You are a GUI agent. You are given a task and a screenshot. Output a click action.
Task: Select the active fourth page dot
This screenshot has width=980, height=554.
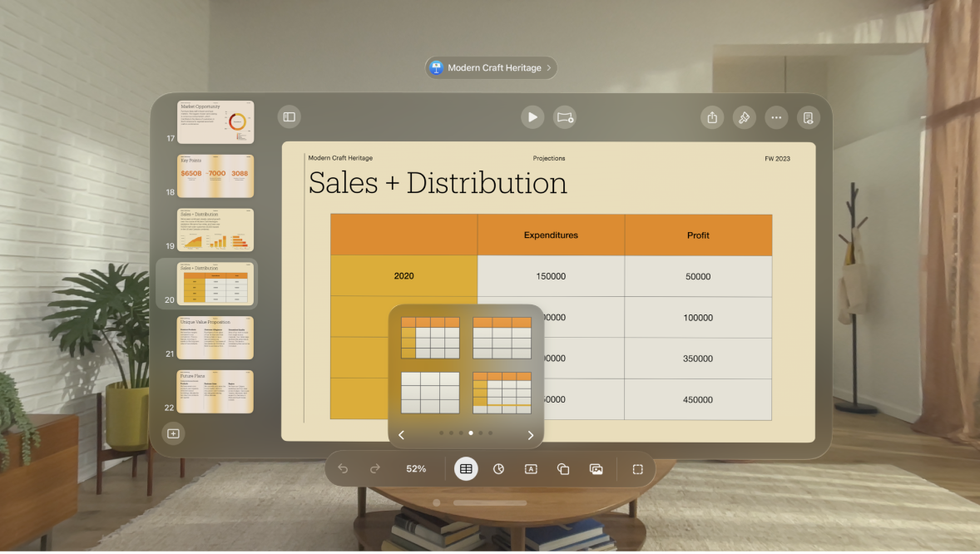tap(471, 433)
